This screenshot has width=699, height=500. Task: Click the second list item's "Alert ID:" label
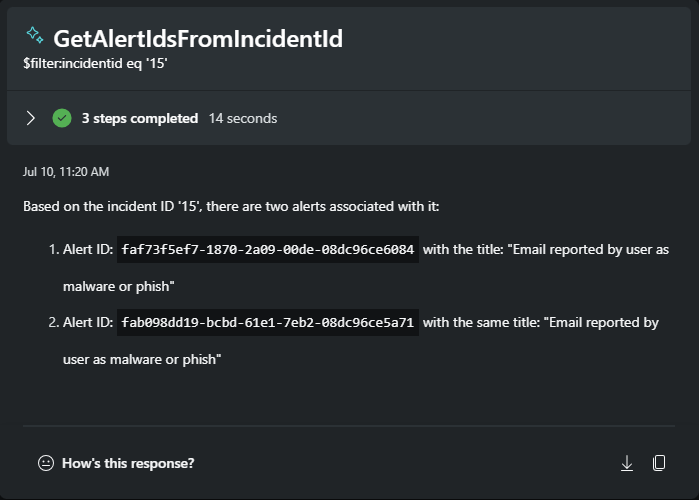pyautogui.click(x=88, y=323)
